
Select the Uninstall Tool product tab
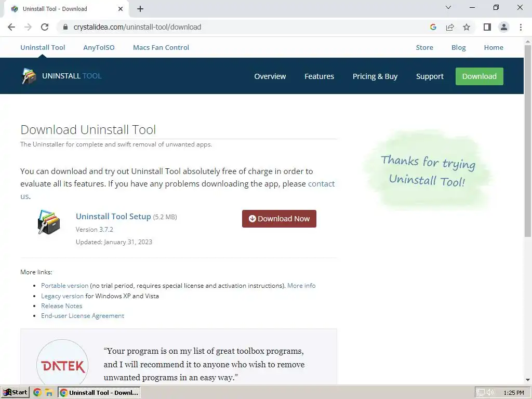tap(43, 47)
